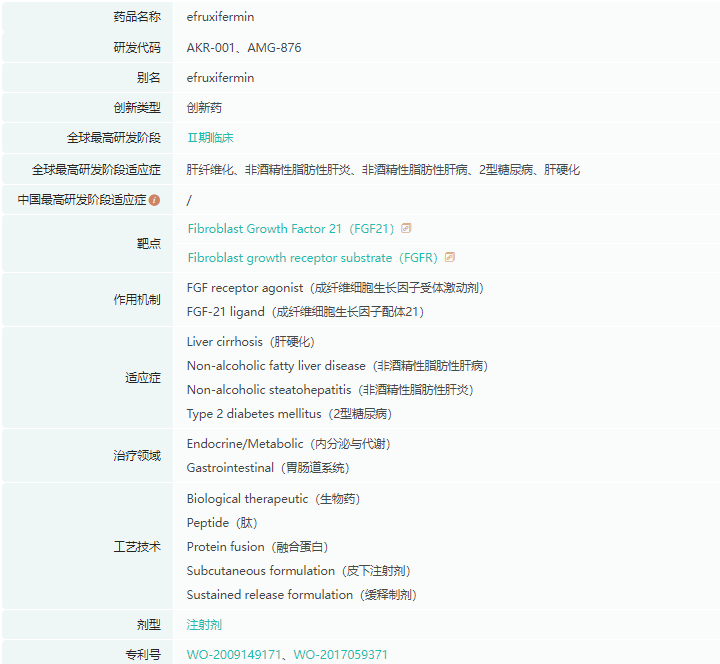Click Subcutaneous formulation entry
Image resolution: width=720 pixels, height=664 pixels.
(x=298, y=571)
